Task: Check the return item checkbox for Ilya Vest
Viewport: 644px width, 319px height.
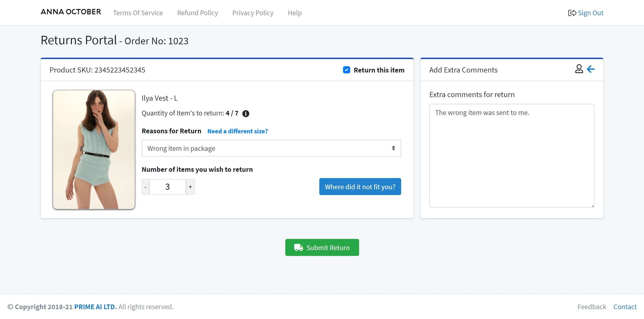Action: [x=346, y=70]
